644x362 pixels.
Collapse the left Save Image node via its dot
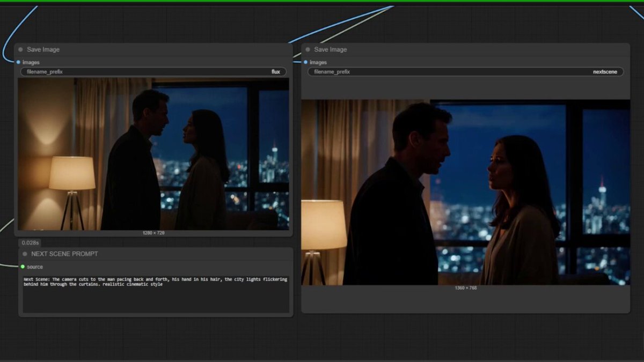(x=20, y=49)
